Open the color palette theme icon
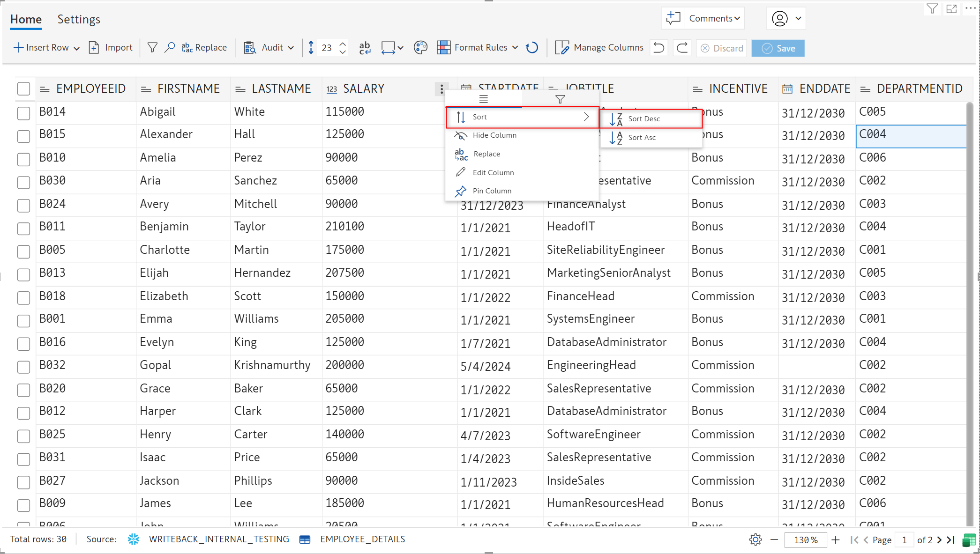The width and height of the screenshot is (980, 554). tap(420, 48)
